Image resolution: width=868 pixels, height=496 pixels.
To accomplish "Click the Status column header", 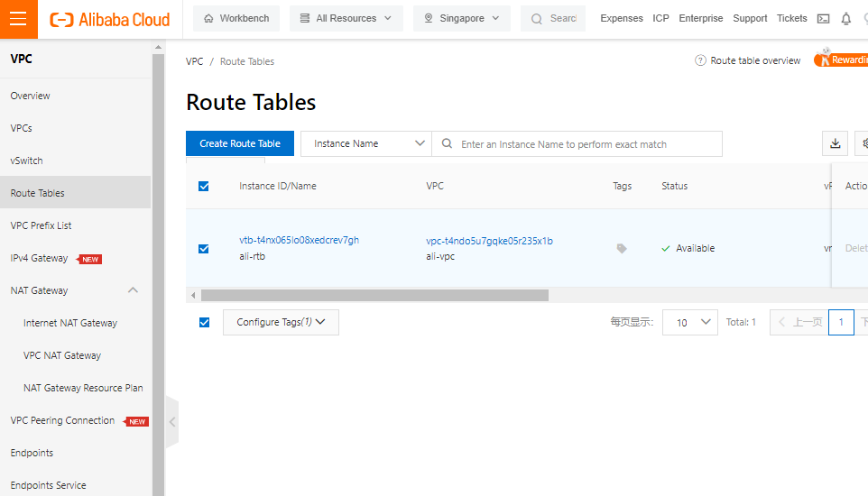I will coord(674,186).
